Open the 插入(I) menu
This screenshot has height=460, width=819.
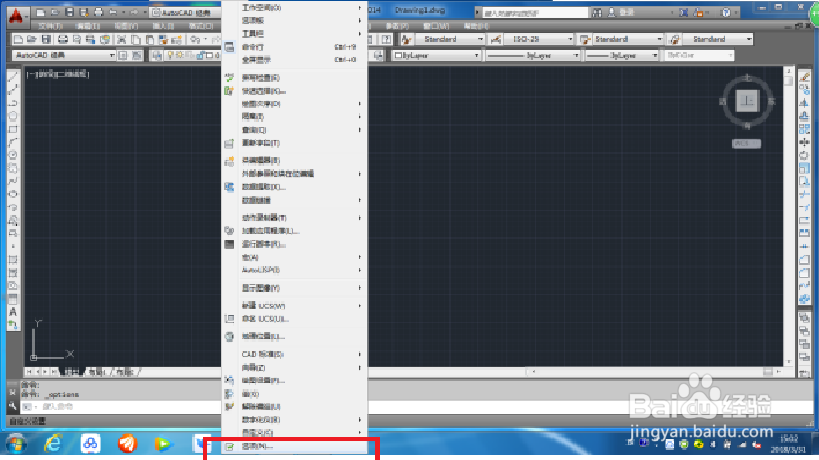(x=163, y=26)
